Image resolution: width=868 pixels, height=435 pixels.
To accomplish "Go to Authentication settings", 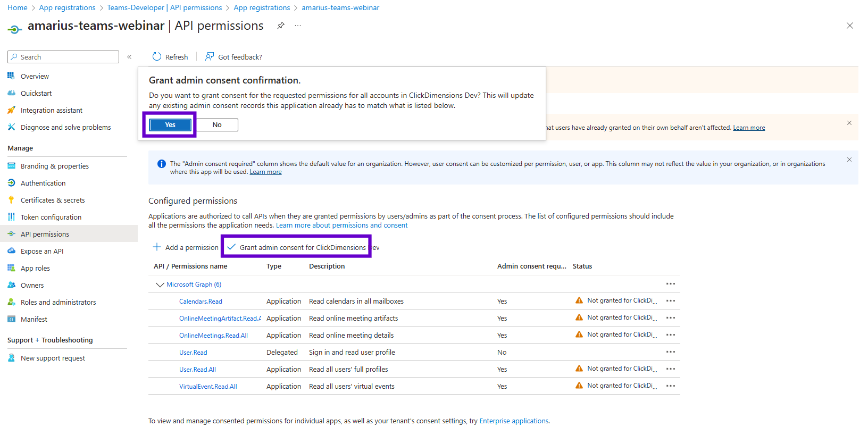I will (43, 183).
